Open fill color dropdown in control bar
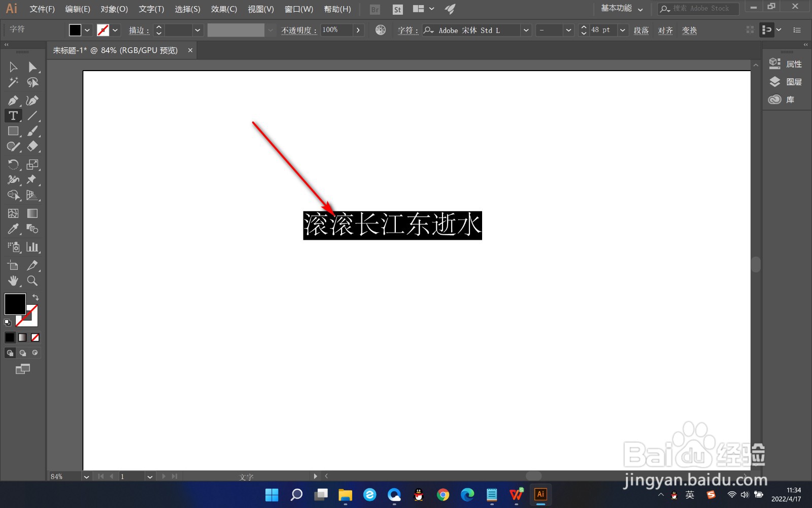 pyautogui.click(x=87, y=30)
